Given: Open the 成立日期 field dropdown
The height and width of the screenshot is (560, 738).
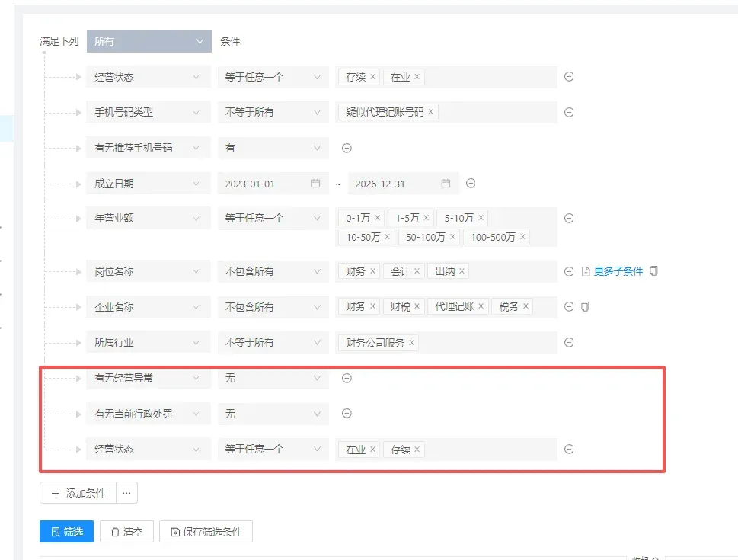Looking at the screenshot, I should pos(149,184).
